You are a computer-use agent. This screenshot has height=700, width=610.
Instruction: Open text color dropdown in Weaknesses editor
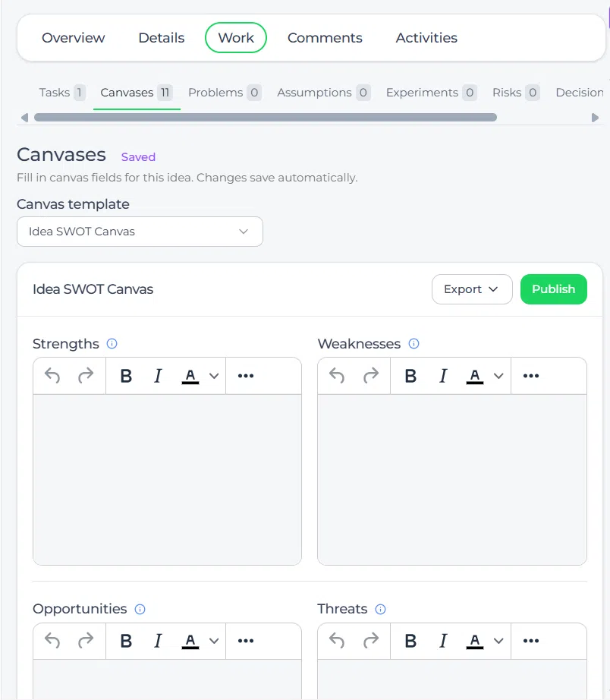498,376
